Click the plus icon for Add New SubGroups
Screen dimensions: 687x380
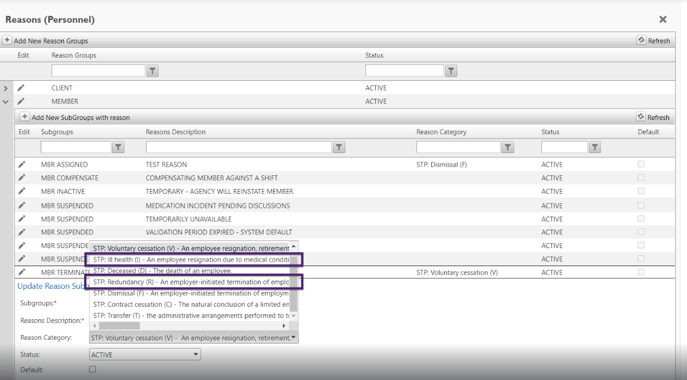25,117
